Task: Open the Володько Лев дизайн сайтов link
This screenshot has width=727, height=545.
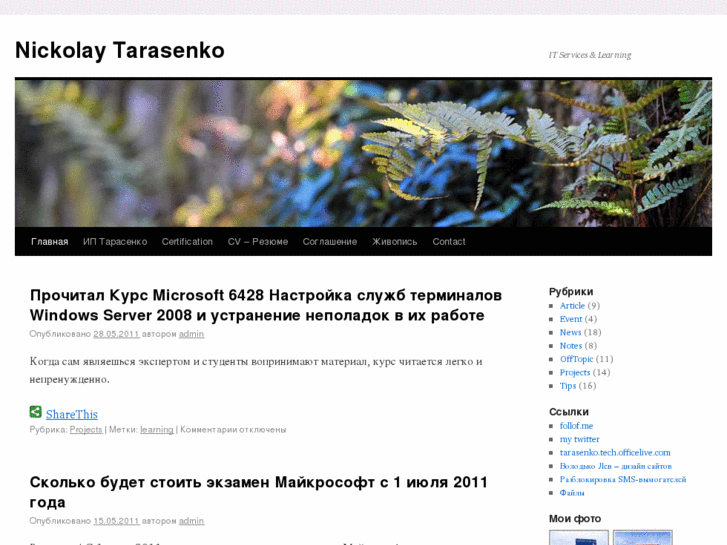Action: tap(616, 466)
